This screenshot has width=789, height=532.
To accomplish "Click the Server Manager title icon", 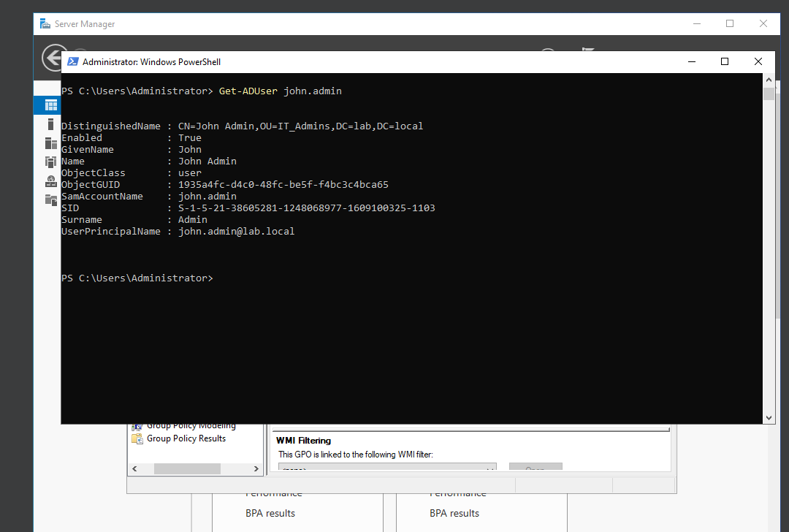I will pyautogui.click(x=45, y=23).
